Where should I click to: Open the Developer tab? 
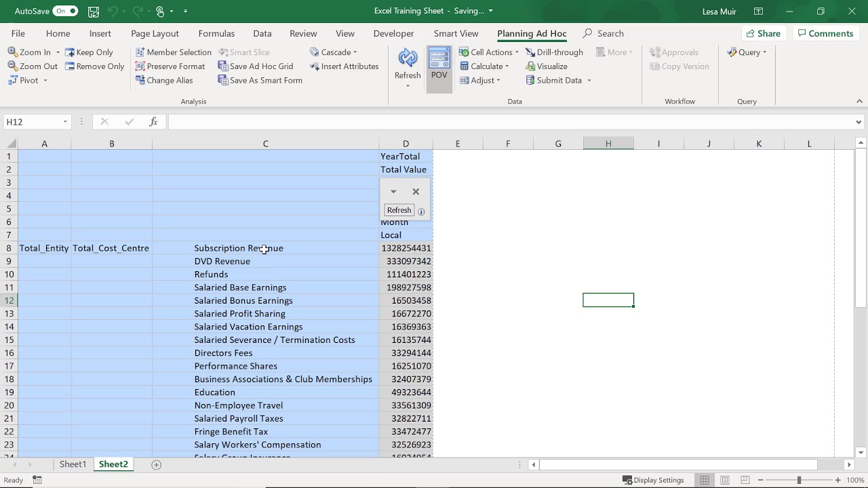pos(393,33)
